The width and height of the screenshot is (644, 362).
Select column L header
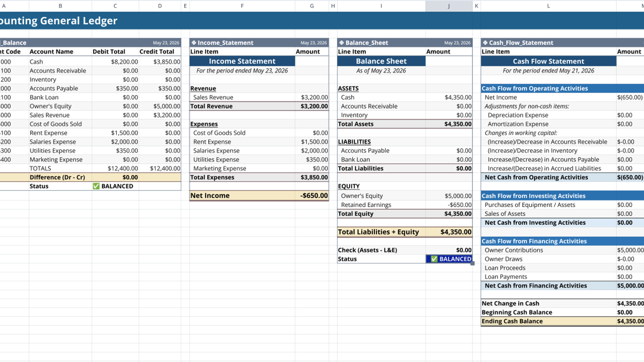point(548,6)
